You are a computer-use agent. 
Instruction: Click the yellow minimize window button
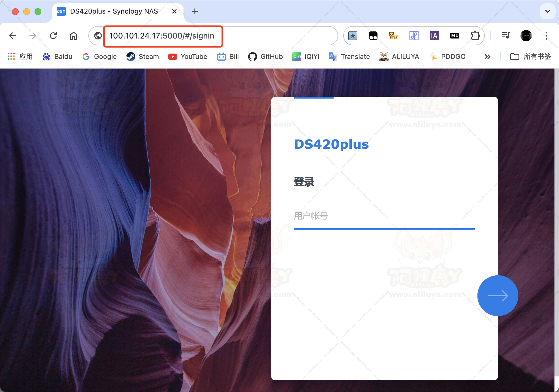27,11
